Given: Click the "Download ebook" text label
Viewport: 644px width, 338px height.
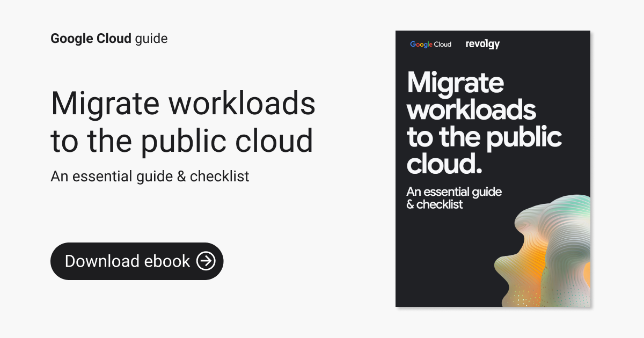Looking at the screenshot, I should pos(127,261).
